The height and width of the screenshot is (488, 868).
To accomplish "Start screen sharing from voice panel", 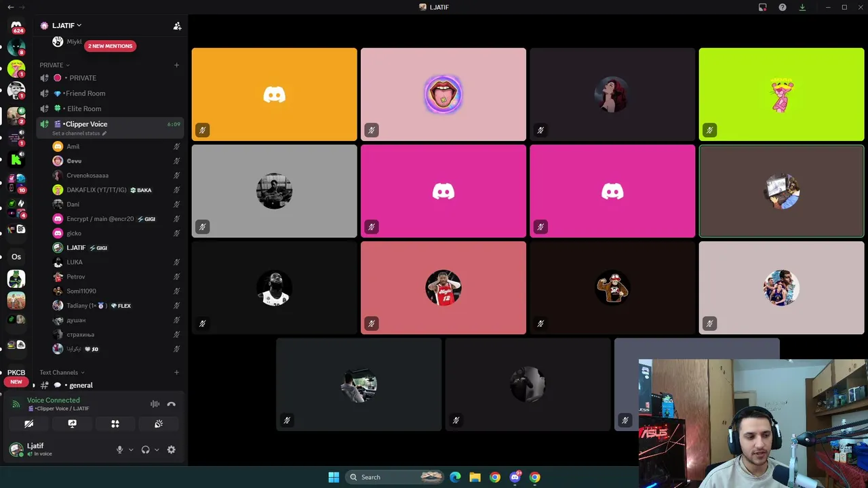I will click(x=72, y=424).
